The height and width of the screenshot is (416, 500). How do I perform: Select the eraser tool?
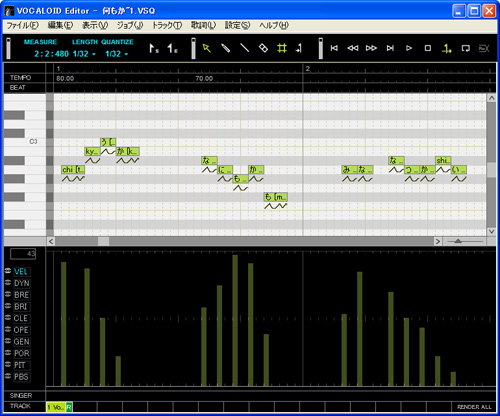click(x=263, y=48)
